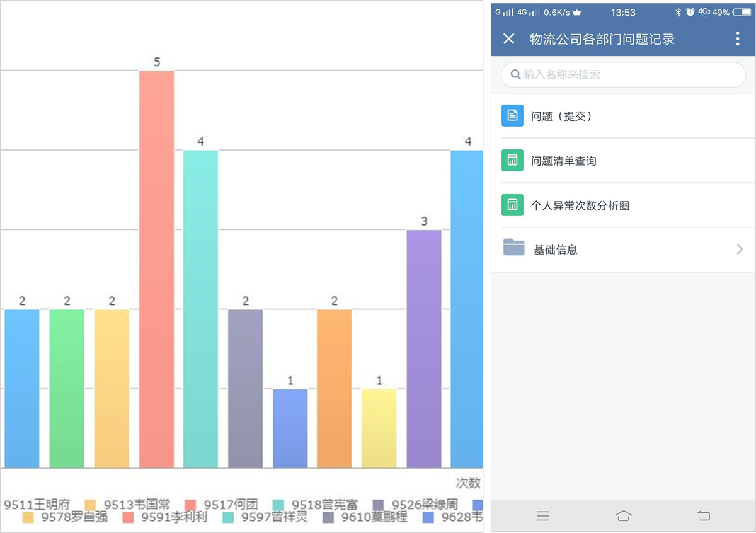Tap the green 问题清单查询 report icon
Viewport: 756px width, 533px height.
(x=512, y=161)
